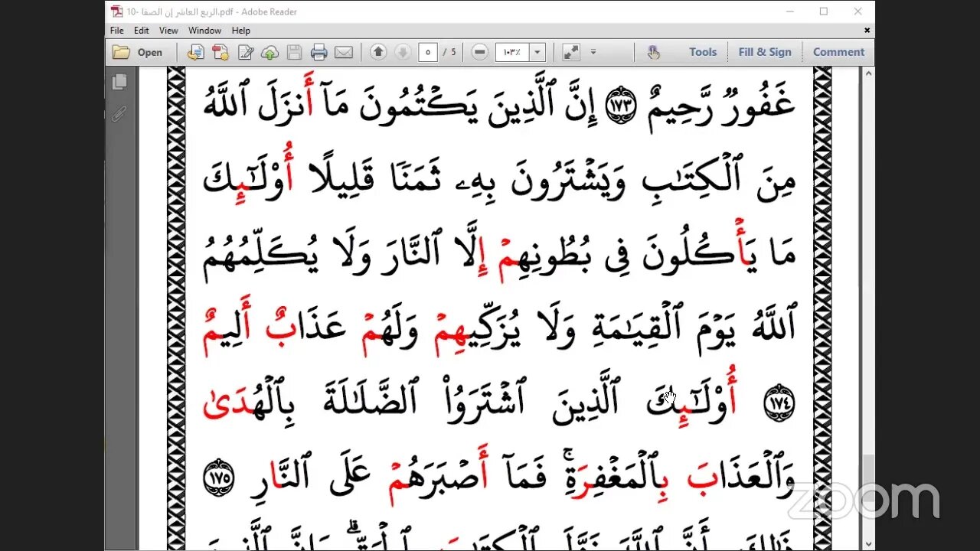Click the fit to window icon
The width and height of the screenshot is (980, 551).
[x=571, y=52]
